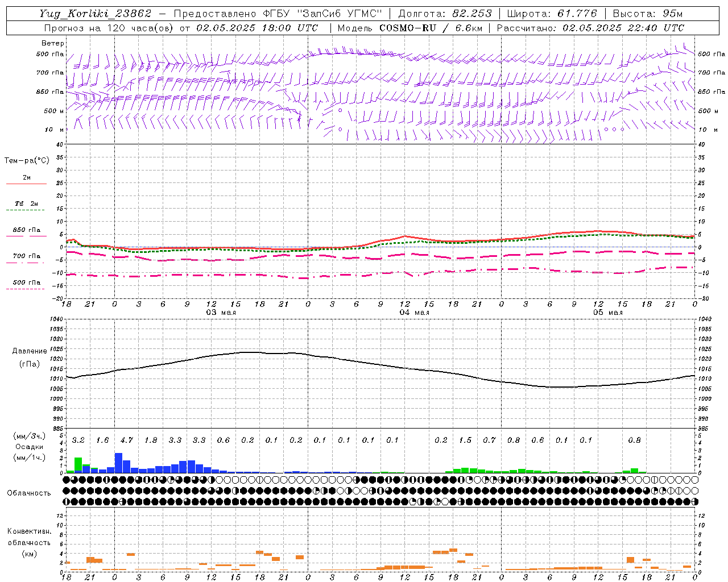Click the 'Облачность' cloud cover label

point(29,493)
